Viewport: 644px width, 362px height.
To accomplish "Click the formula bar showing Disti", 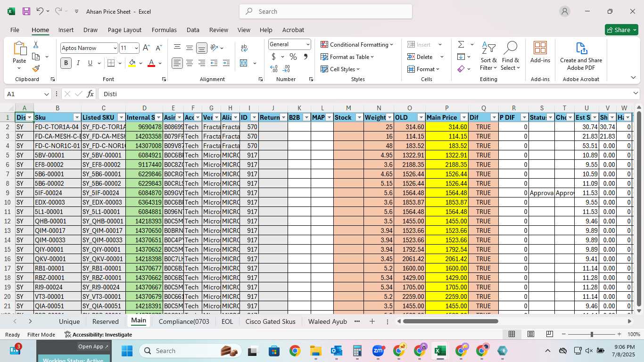I will click(x=369, y=94).
